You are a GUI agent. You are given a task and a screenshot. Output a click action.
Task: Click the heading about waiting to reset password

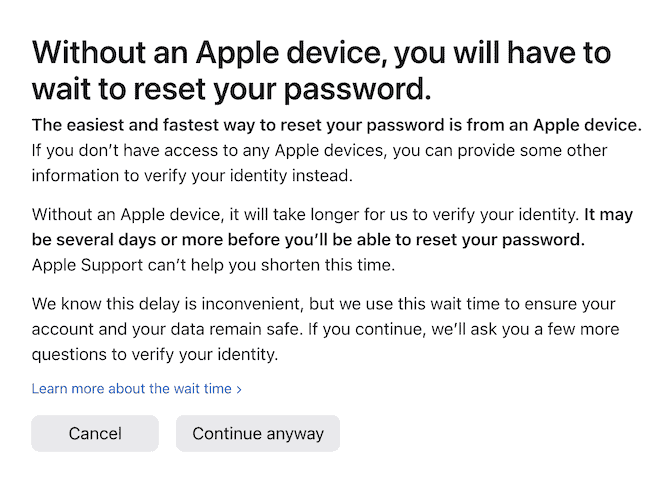[x=320, y=70]
